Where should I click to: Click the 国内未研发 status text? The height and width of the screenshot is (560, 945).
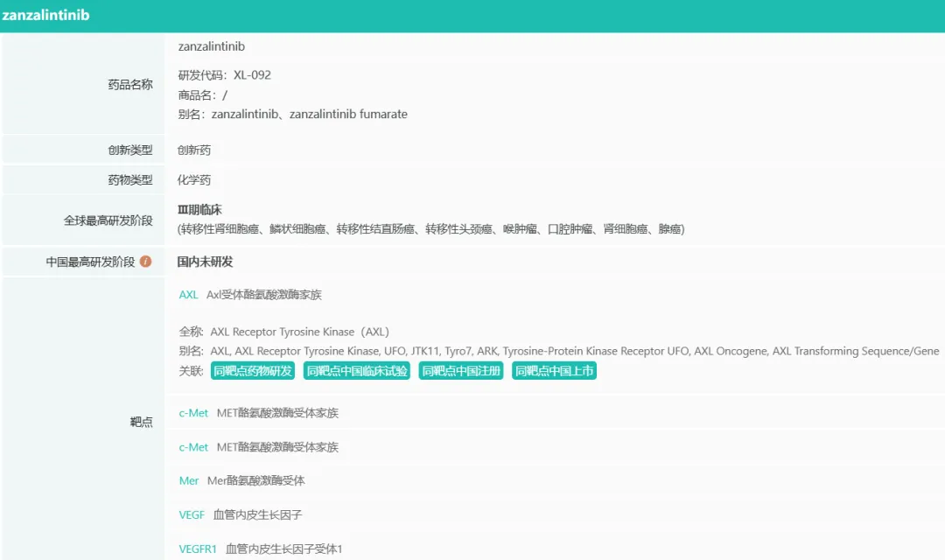(205, 262)
